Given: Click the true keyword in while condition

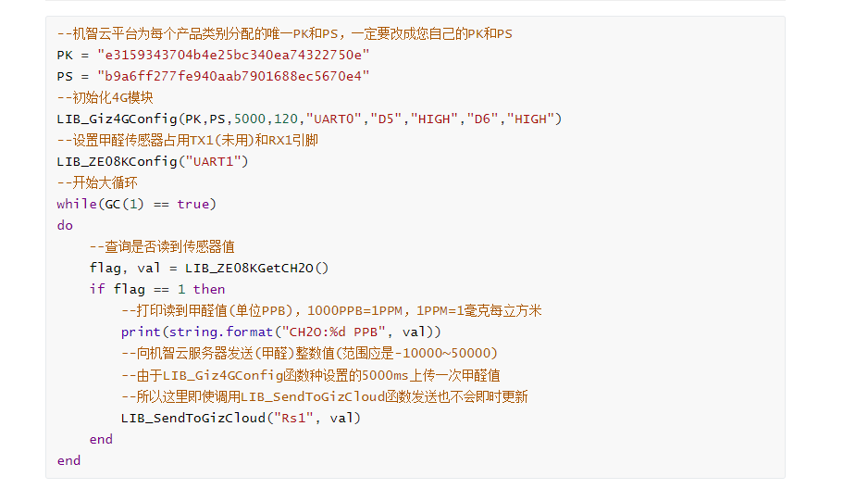Looking at the screenshot, I should [x=192, y=204].
